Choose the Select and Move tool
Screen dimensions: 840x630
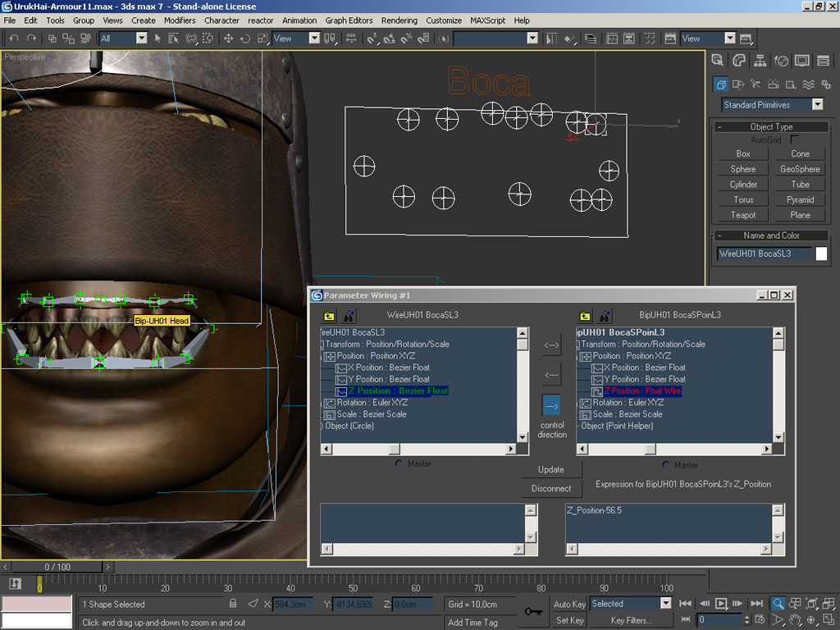coord(228,39)
